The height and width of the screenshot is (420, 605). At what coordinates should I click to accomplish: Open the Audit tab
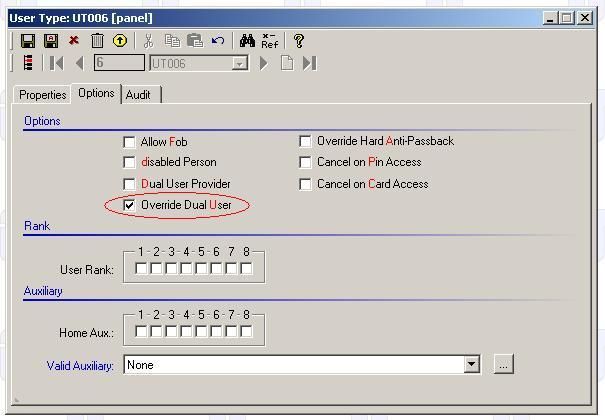click(x=138, y=95)
